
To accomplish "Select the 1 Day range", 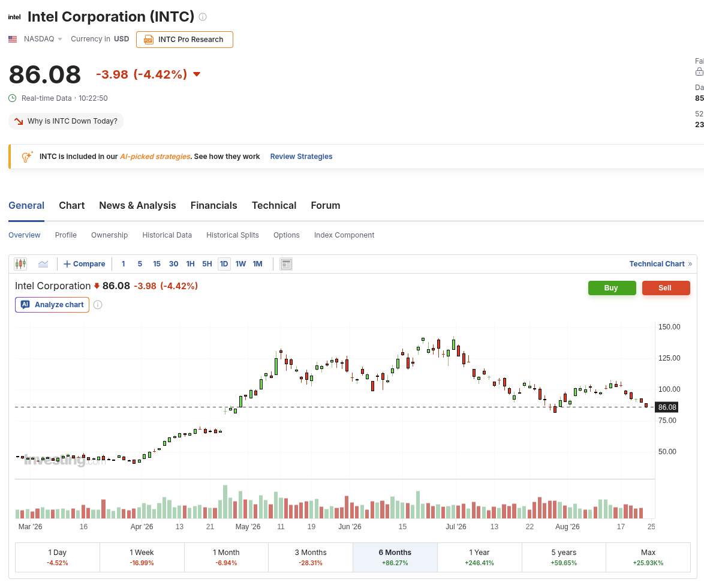I will coord(58,557).
